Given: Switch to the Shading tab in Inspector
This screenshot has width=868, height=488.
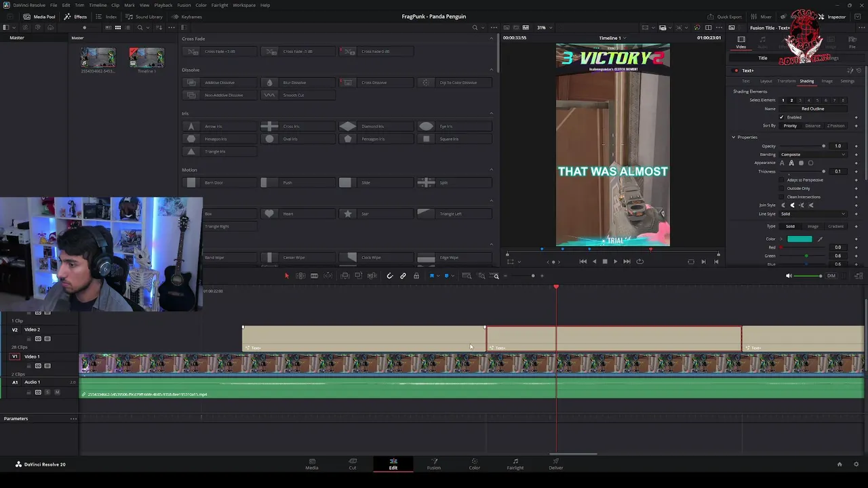Looking at the screenshot, I should click(x=806, y=81).
